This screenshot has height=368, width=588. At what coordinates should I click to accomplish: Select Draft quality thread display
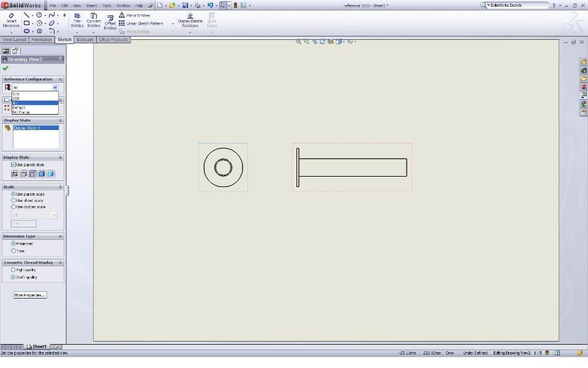click(x=13, y=277)
